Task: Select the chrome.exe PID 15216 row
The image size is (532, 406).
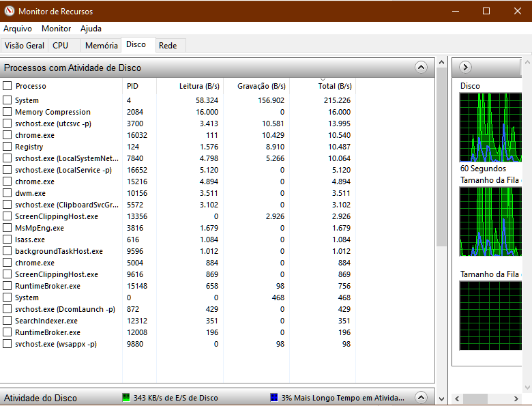Action: 178,182
